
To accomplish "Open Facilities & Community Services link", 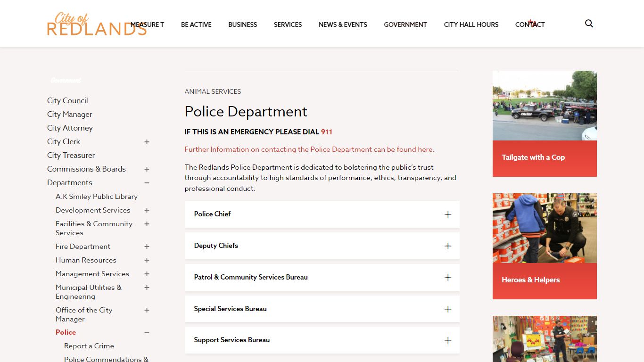I will point(94,228).
